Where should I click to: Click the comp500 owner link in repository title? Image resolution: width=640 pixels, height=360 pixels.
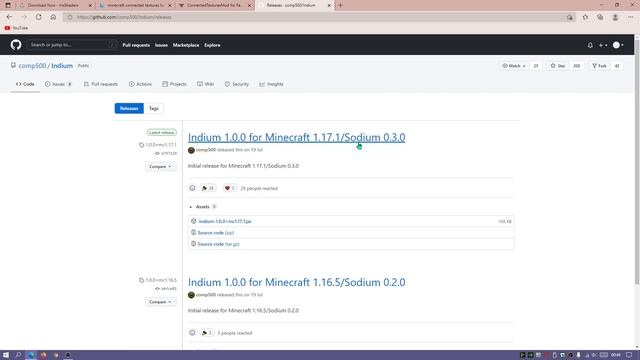[x=32, y=66]
